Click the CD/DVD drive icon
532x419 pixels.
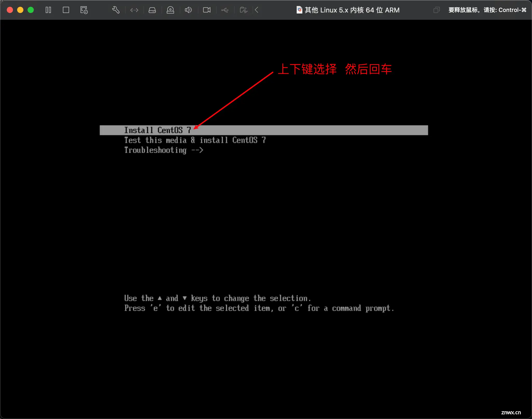[170, 10]
